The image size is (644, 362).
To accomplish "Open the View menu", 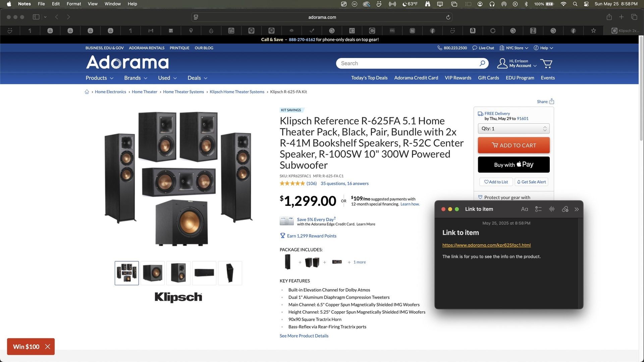I will click(x=93, y=4).
